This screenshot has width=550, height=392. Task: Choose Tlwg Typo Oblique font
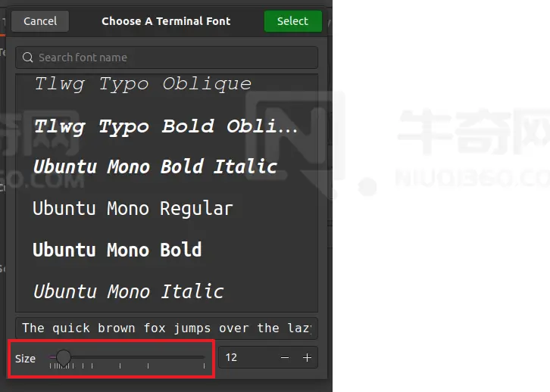167,85
